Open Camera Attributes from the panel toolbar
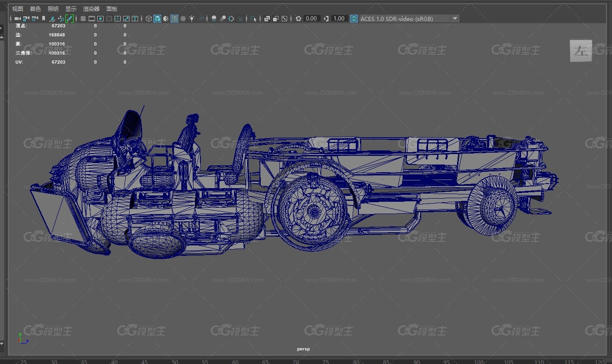Viewport: 612px width, 364px height. pyautogui.click(x=35, y=19)
